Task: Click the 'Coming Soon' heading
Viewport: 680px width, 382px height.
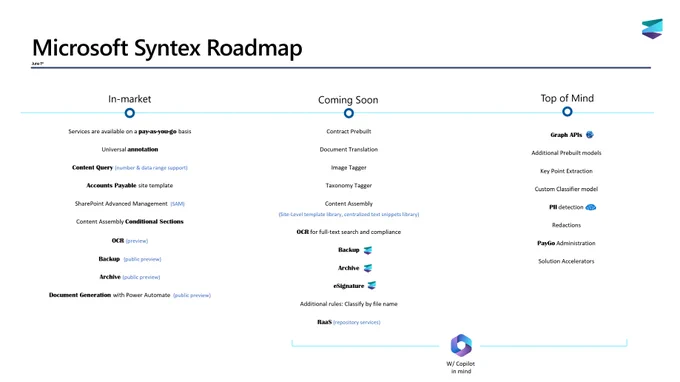Action: tap(348, 100)
